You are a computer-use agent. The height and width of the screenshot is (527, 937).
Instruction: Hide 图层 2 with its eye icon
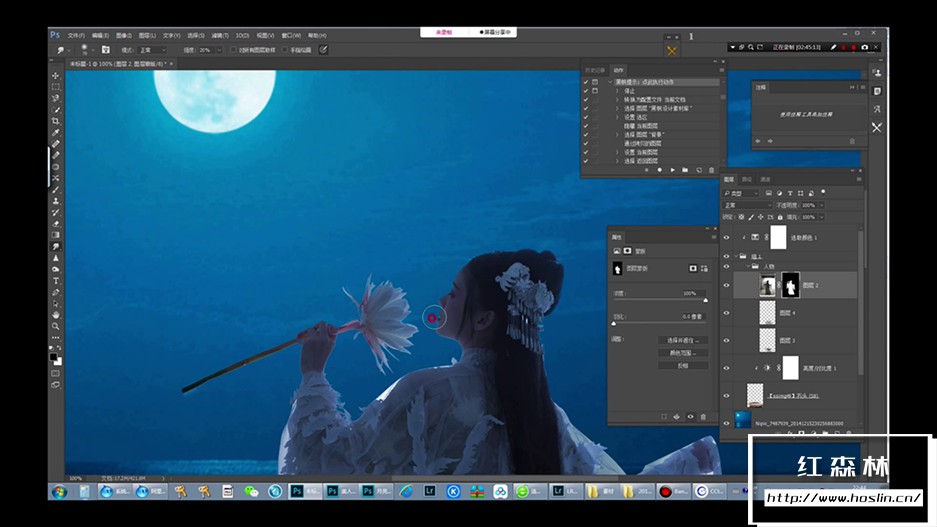727,286
